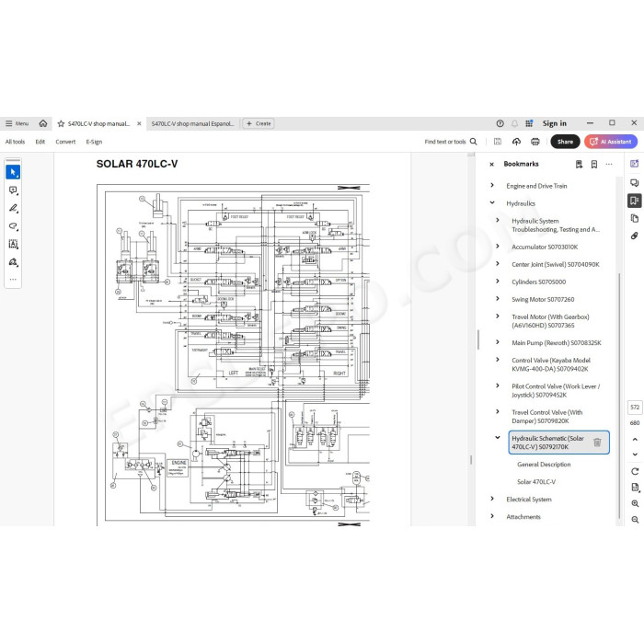Click the page number 572 field

pyautogui.click(x=635, y=407)
